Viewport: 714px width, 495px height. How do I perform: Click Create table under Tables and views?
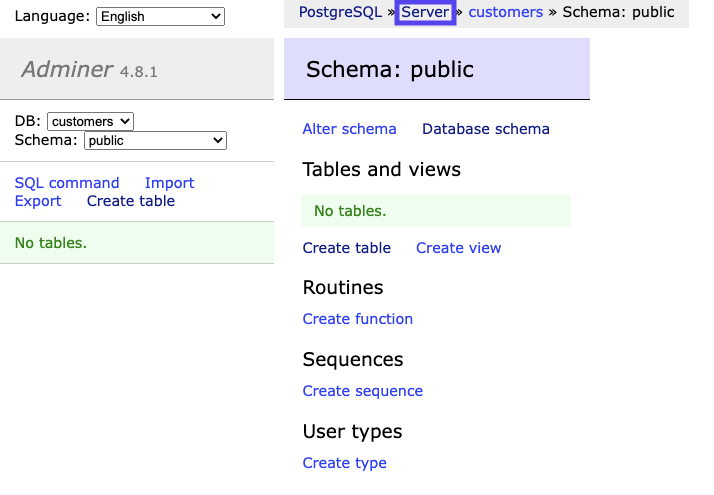[x=347, y=248]
